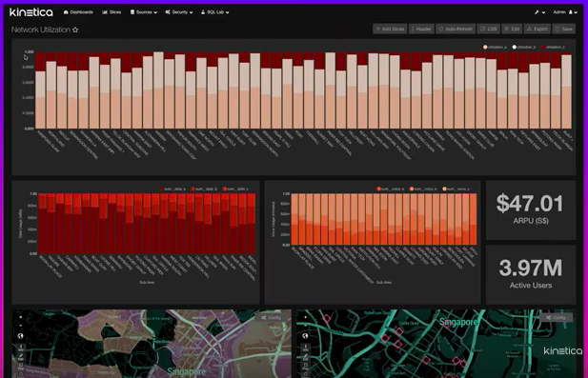Click globe icon on left map

click(x=21, y=336)
